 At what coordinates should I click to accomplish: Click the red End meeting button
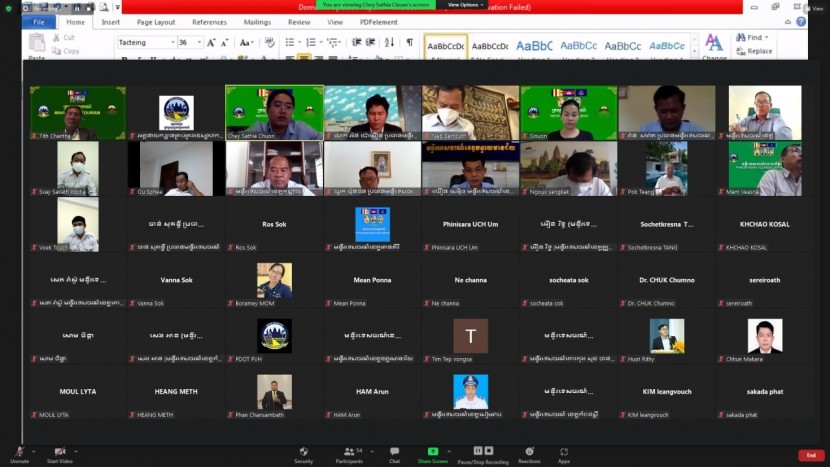coord(811,455)
